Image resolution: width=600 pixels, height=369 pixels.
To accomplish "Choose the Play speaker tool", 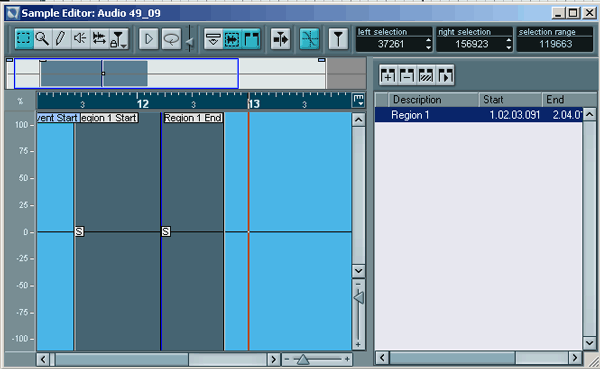I will click(x=80, y=39).
